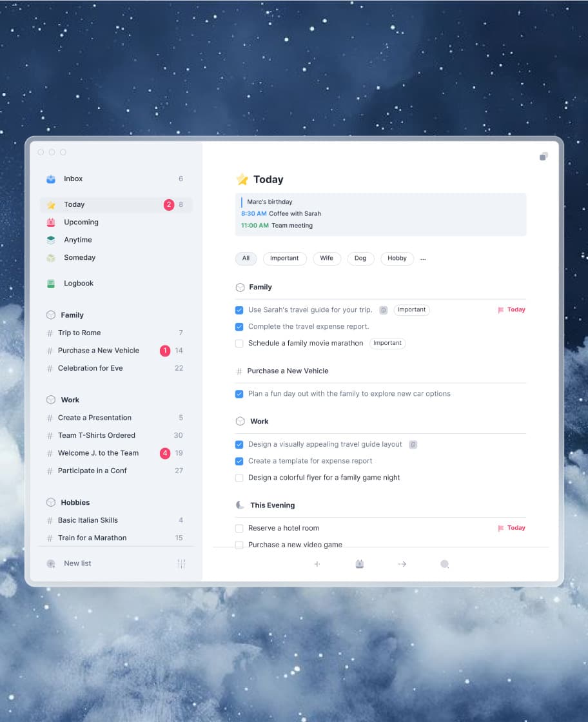Open Participate in a Conf project
588x722 pixels.
(x=115, y=471)
